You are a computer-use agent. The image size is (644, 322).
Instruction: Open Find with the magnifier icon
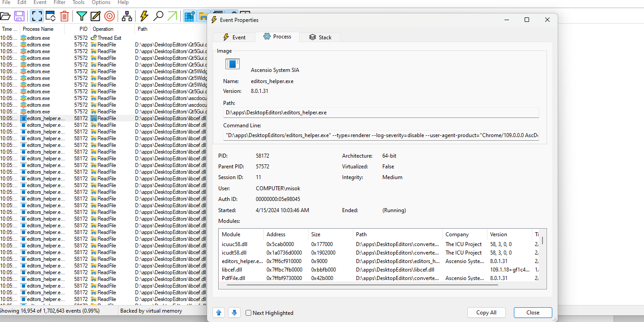158,17
